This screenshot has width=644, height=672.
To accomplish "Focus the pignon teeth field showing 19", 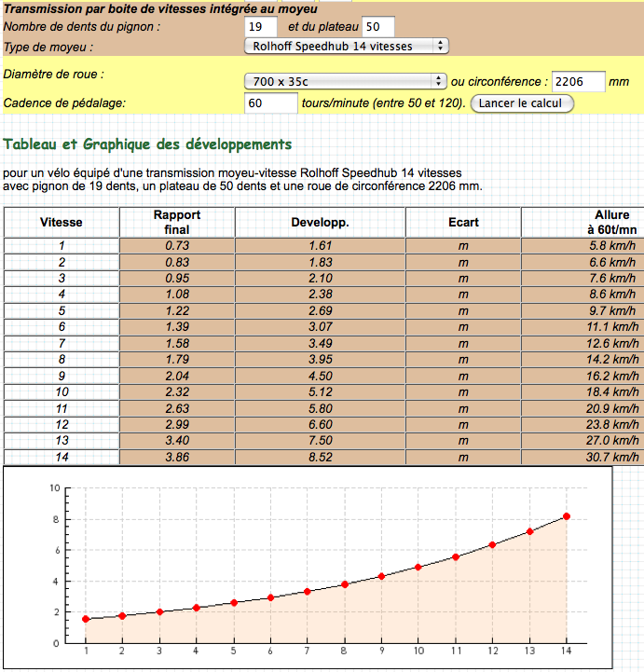I will (x=261, y=27).
